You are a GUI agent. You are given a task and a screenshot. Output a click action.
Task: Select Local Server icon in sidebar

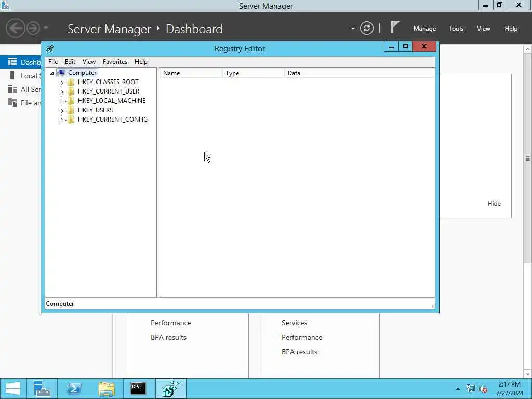[x=12, y=76]
